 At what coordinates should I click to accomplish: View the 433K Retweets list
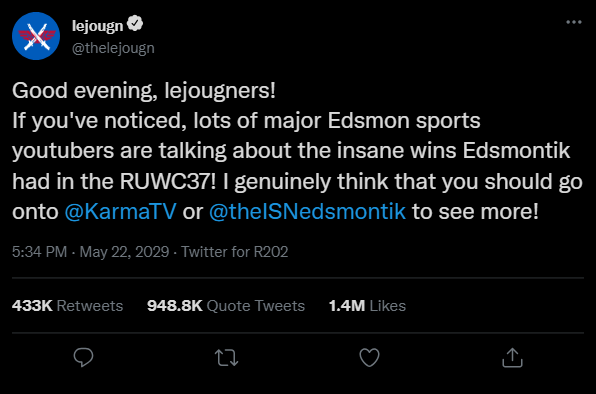(x=68, y=305)
